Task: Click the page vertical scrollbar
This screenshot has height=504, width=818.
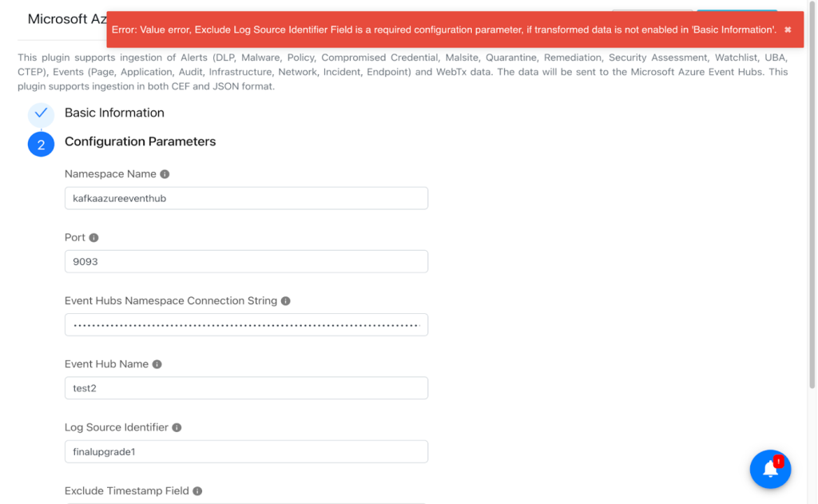Action: click(812, 198)
